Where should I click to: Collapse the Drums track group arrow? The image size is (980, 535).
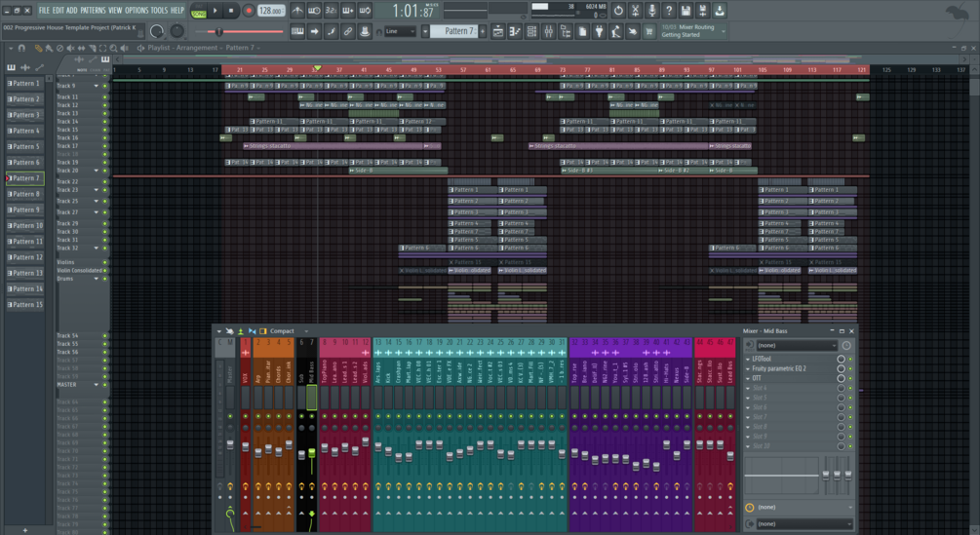[97, 279]
